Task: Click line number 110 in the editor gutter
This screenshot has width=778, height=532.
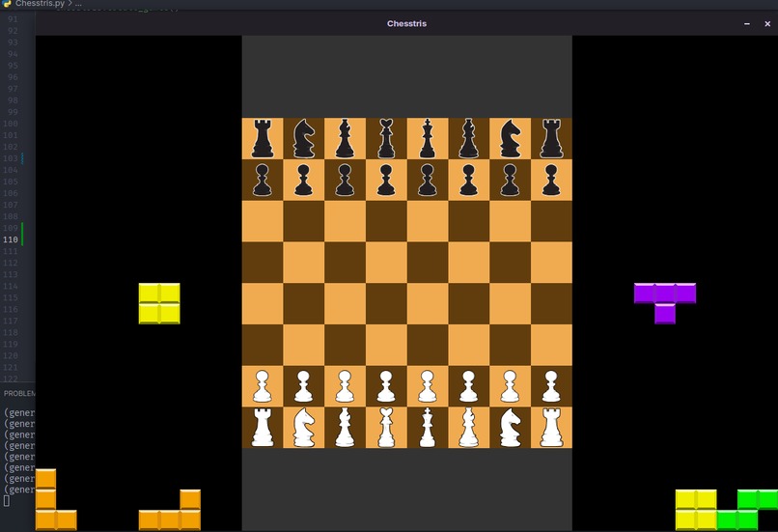Action: [x=11, y=239]
